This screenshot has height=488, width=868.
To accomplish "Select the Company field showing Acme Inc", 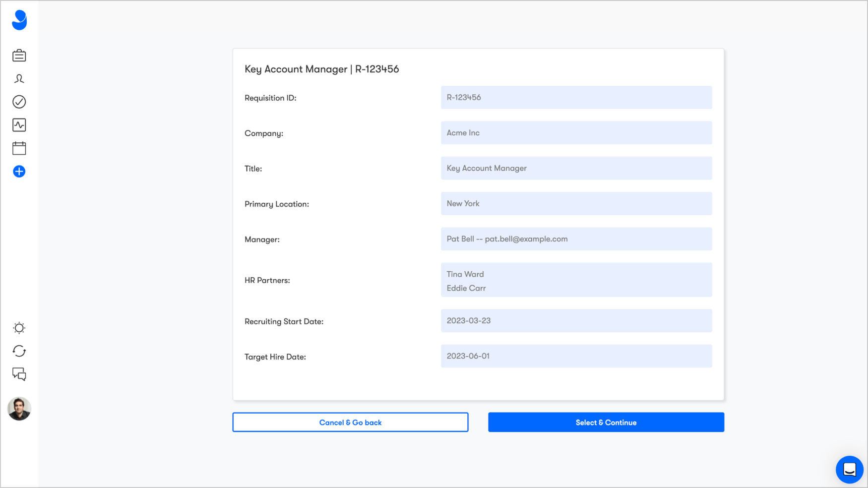I will (576, 132).
